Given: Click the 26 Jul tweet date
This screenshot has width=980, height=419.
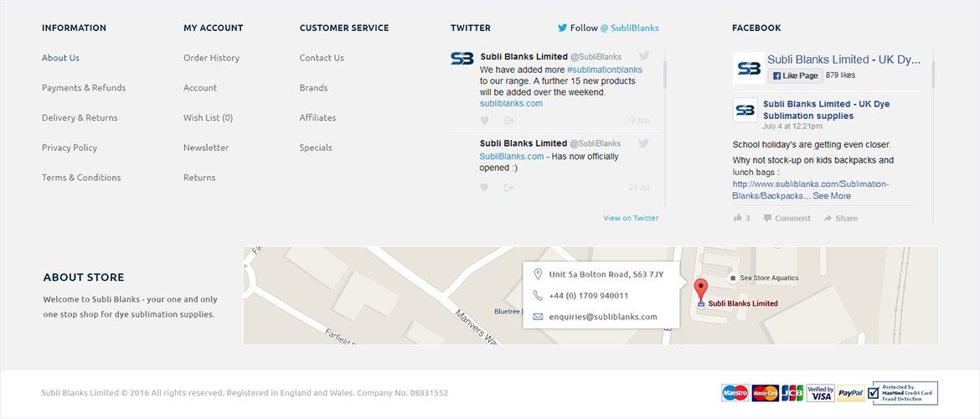Looking at the screenshot, I should [x=639, y=187].
